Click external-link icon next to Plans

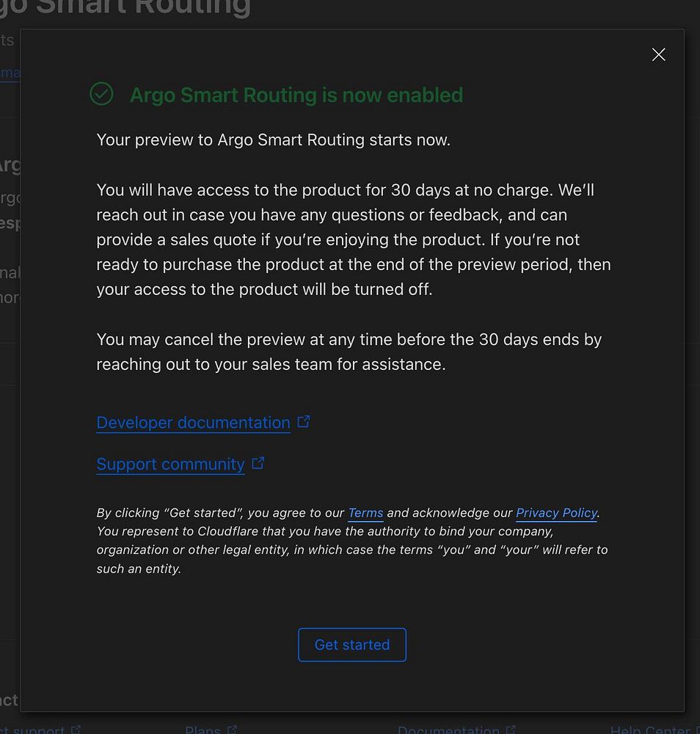[x=232, y=730]
